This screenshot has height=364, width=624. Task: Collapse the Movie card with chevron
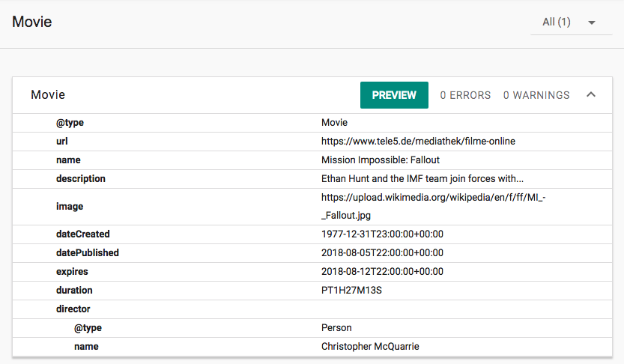(x=591, y=95)
